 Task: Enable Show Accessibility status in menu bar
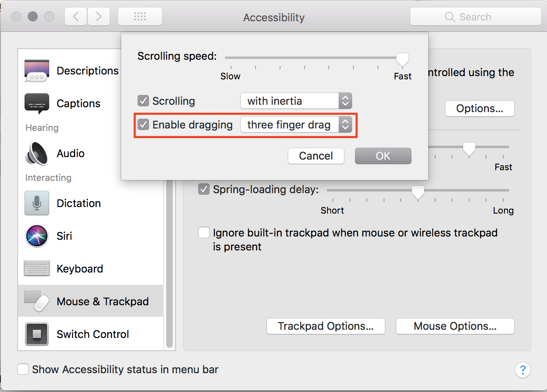point(23,369)
